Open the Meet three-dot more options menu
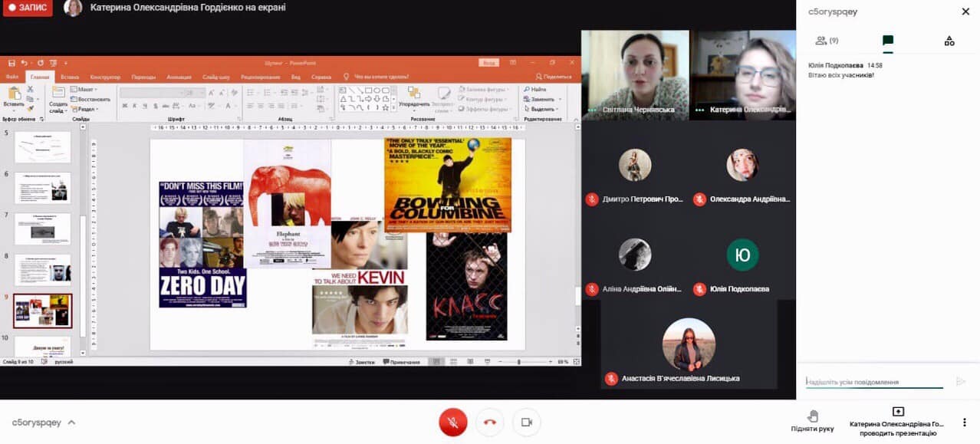The image size is (980, 444). tap(965, 422)
